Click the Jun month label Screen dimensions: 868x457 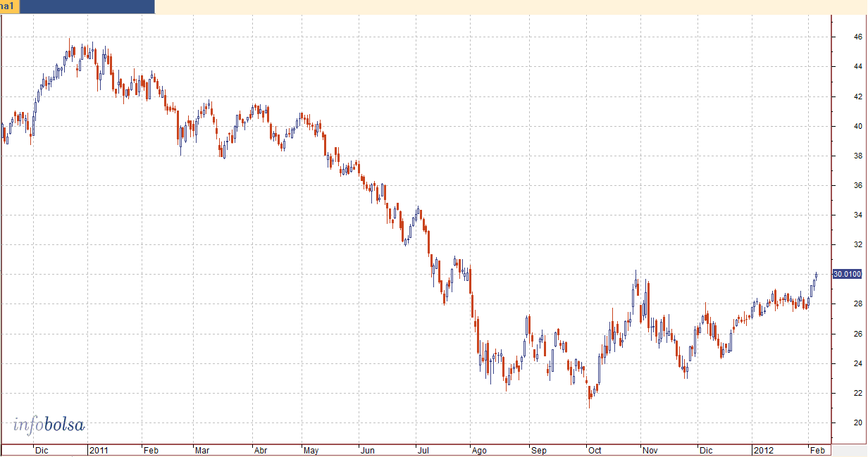coord(367,449)
